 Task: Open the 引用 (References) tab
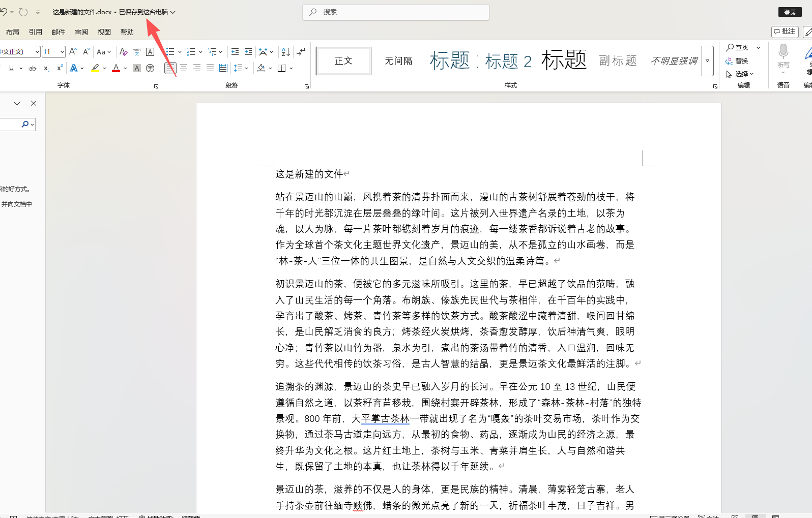coord(36,32)
